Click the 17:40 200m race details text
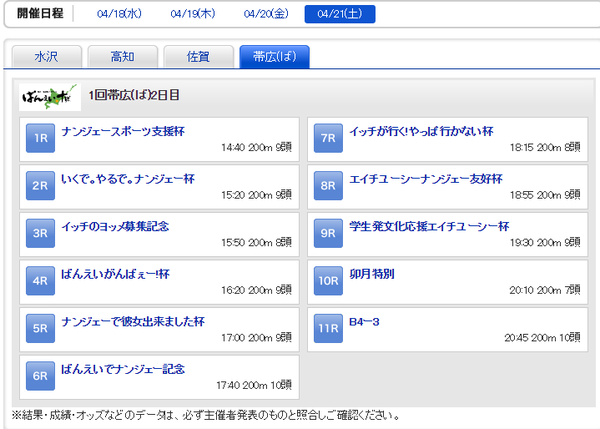Viewport: 600px width, 429px height. [x=254, y=385]
